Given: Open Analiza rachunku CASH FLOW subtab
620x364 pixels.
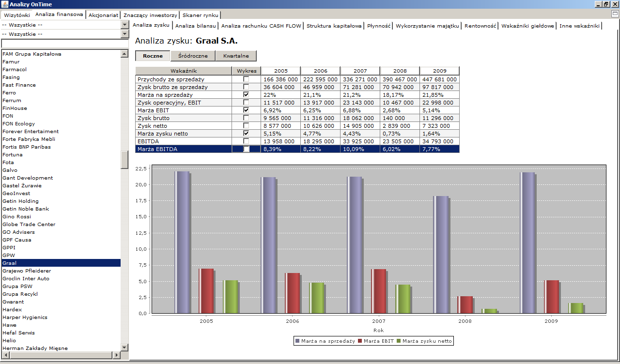Looking at the screenshot, I should tap(261, 26).
